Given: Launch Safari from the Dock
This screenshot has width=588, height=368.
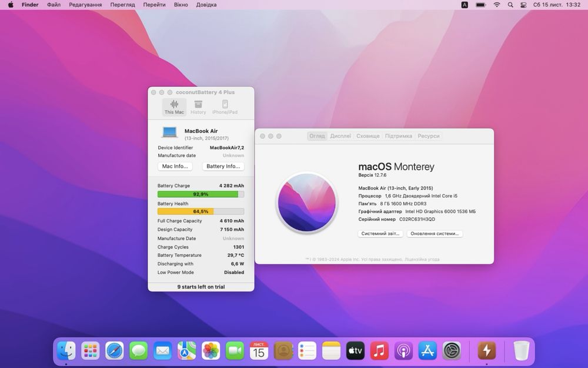Looking at the screenshot, I should [x=115, y=351].
